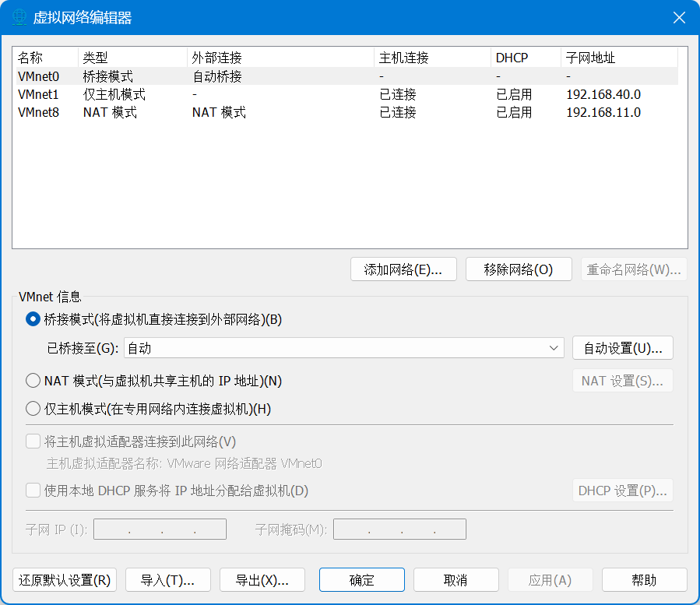The width and height of the screenshot is (700, 605).
Task: Click the 导入(T)... button
Action: click(168, 580)
